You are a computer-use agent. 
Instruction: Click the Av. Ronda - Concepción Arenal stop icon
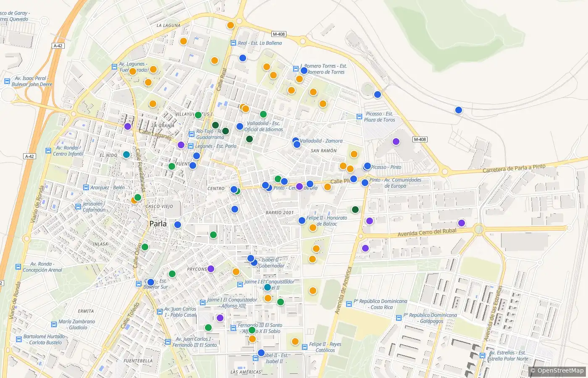coord(18,267)
